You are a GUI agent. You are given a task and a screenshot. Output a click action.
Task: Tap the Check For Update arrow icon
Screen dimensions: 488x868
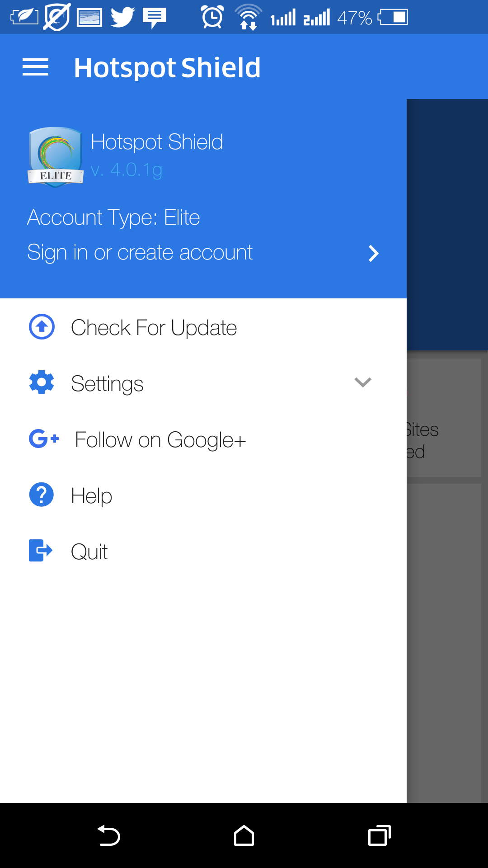click(42, 326)
